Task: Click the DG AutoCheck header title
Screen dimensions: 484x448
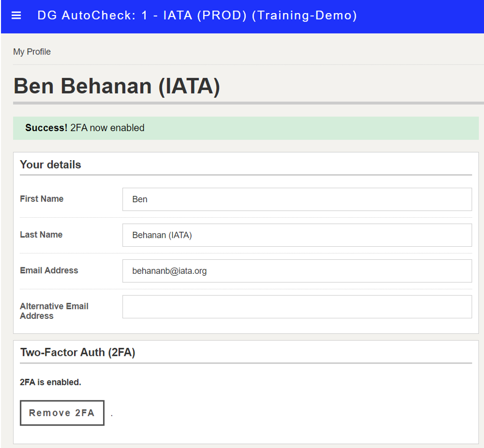Action: tap(197, 16)
